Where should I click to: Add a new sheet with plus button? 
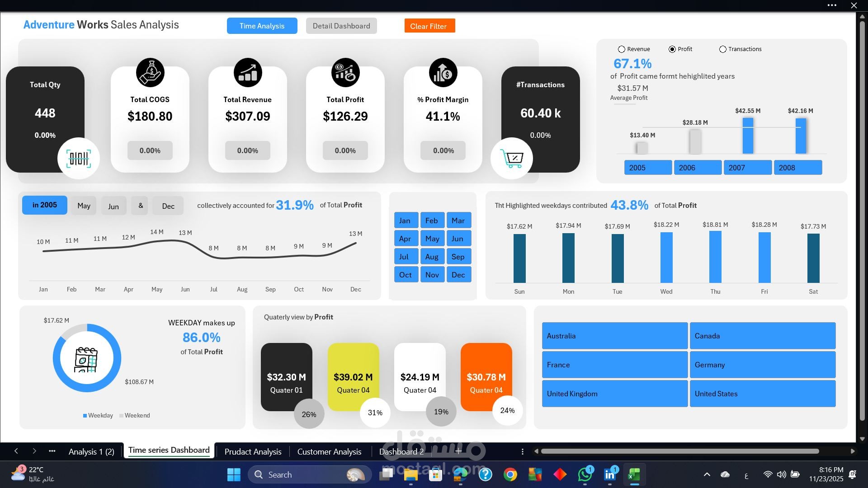[458, 451]
